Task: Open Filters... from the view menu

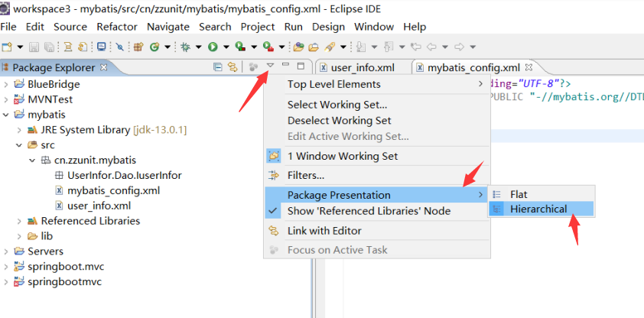Action: pyautogui.click(x=377, y=176)
